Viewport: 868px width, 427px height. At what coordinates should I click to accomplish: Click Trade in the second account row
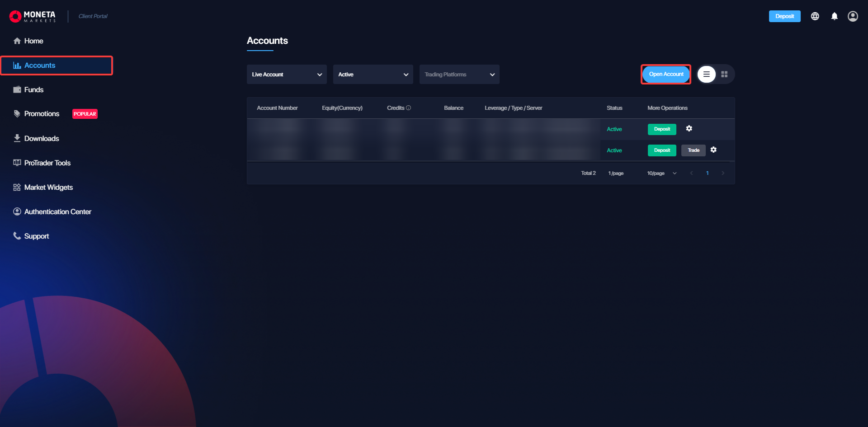[x=693, y=150]
